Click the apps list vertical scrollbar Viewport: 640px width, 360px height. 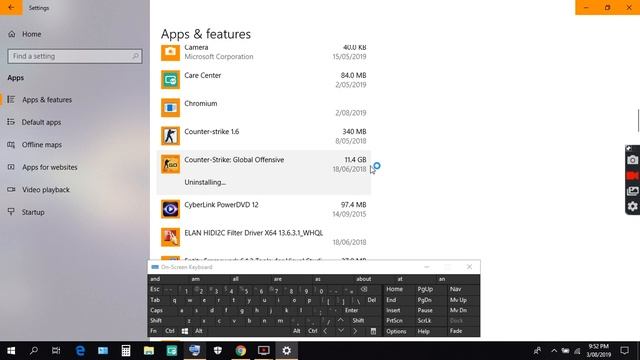coord(638,121)
